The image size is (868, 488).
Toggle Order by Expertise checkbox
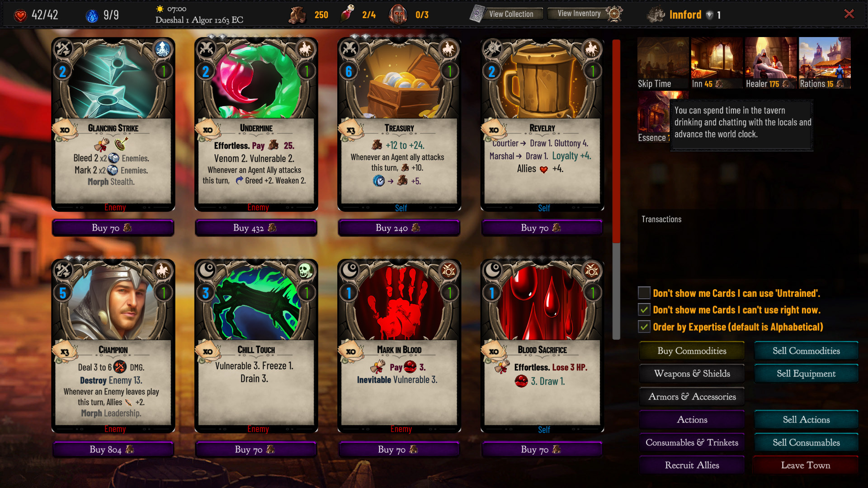644,327
